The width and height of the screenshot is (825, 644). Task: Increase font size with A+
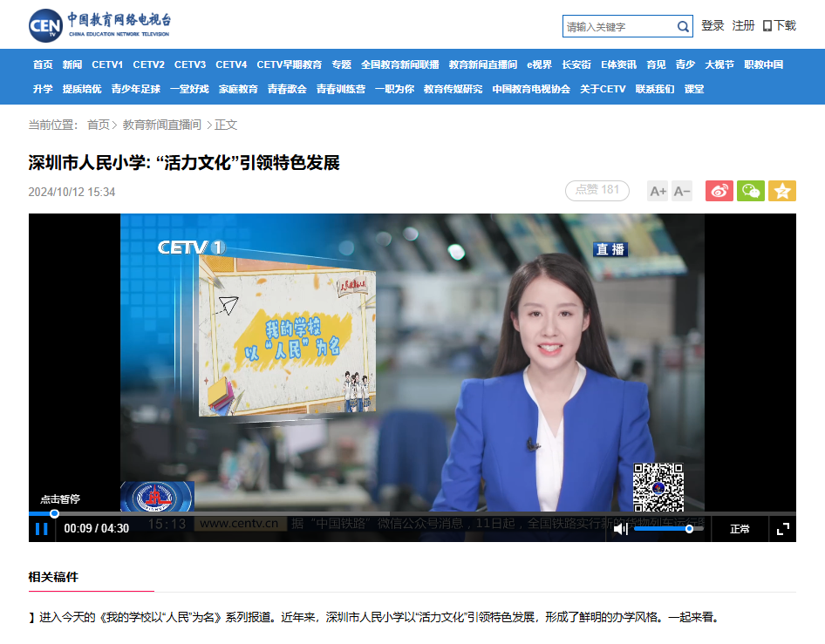[x=658, y=191]
